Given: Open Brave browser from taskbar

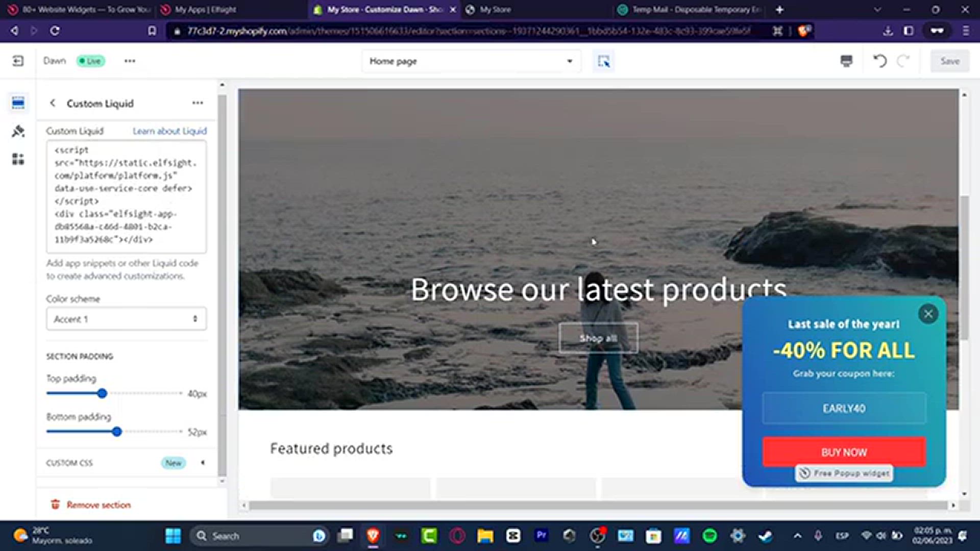Looking at the screenshot, I should [373, 536].
